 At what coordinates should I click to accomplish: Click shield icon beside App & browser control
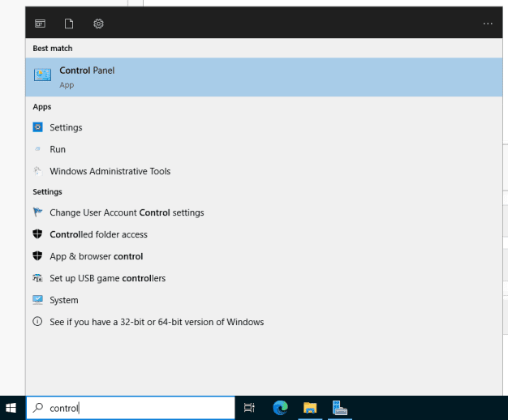pos(37,256)
